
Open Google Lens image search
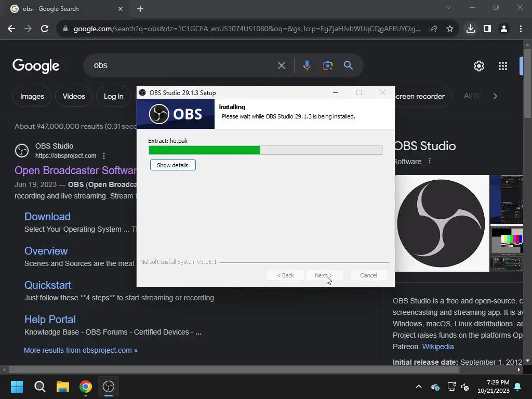coord(328,65)
